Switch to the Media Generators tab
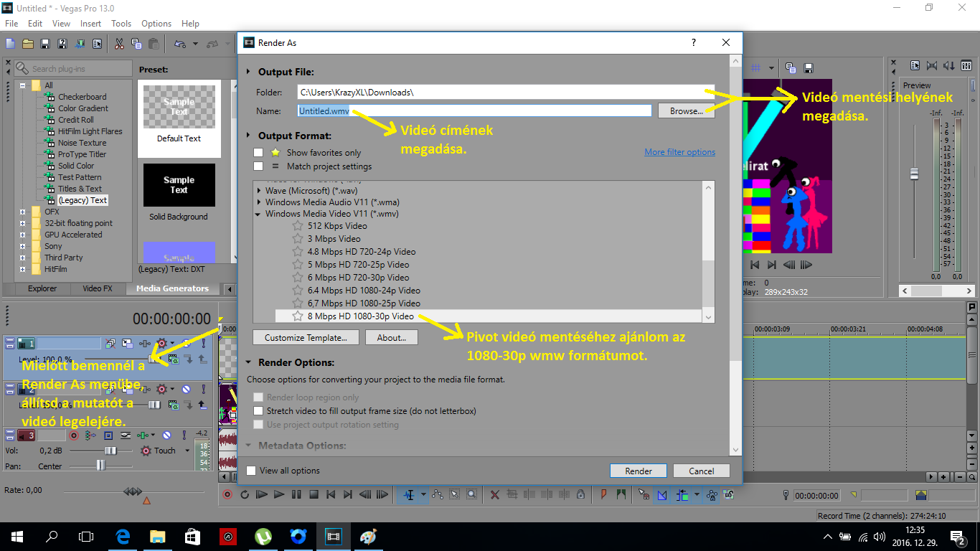The image size is (980, 551). click(x=172, y=288)
